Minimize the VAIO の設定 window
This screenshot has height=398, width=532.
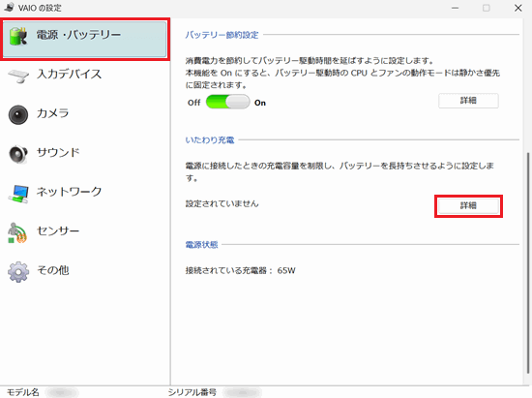(x=455, y=8)
